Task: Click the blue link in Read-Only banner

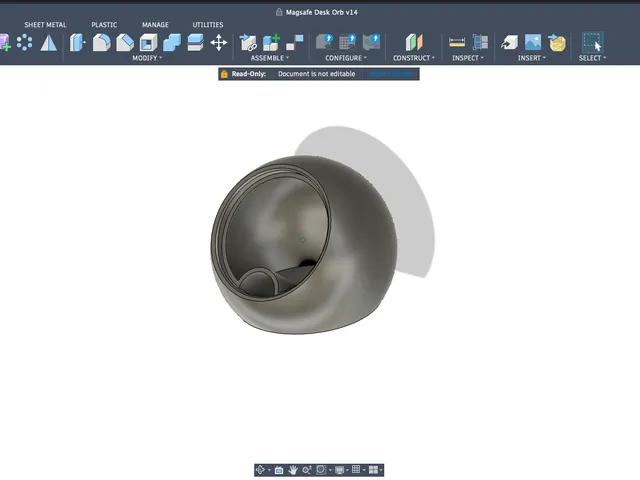Action: [x=391, y=74]
